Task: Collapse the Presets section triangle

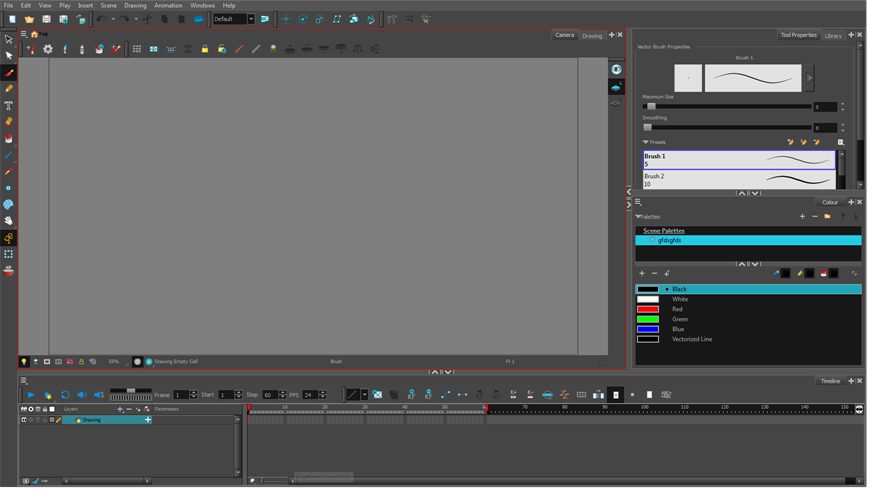Action: (x=646, y=142)
